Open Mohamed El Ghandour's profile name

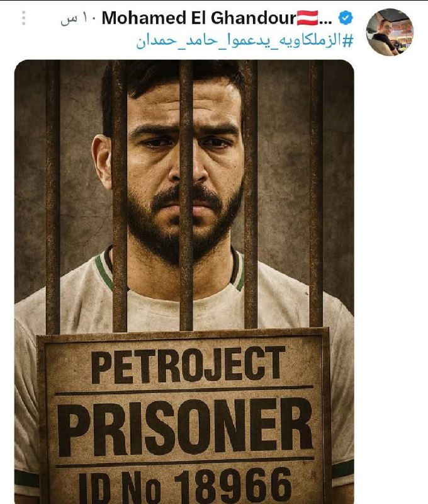pos(199,18)
